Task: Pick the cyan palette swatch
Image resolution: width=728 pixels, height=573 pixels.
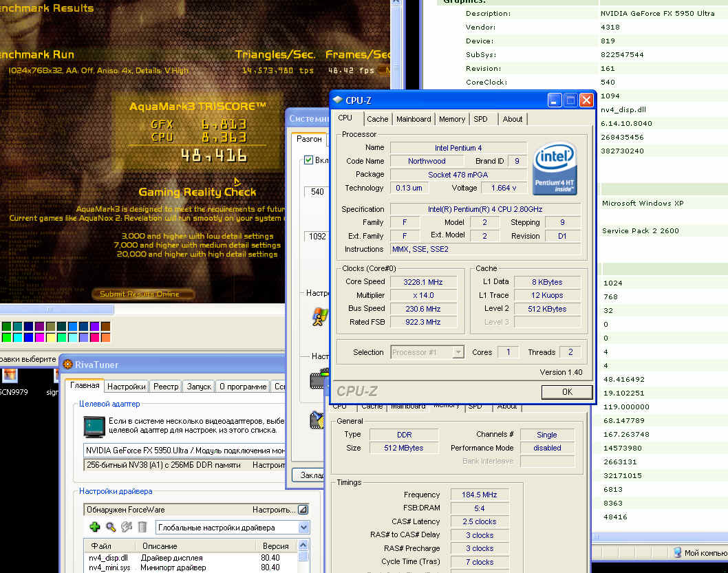Action: pyautogui.click(x=18, y=337)
